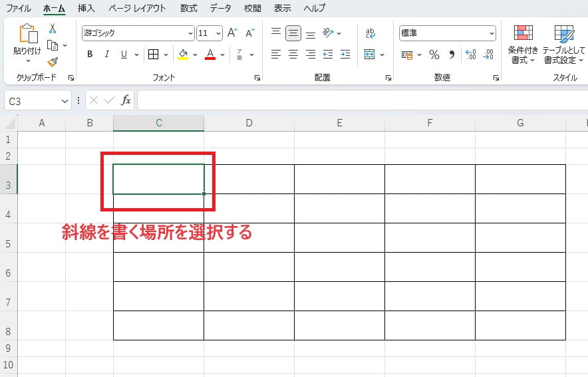
Task: Increase the cell indent
Action: tap(345, 55)
